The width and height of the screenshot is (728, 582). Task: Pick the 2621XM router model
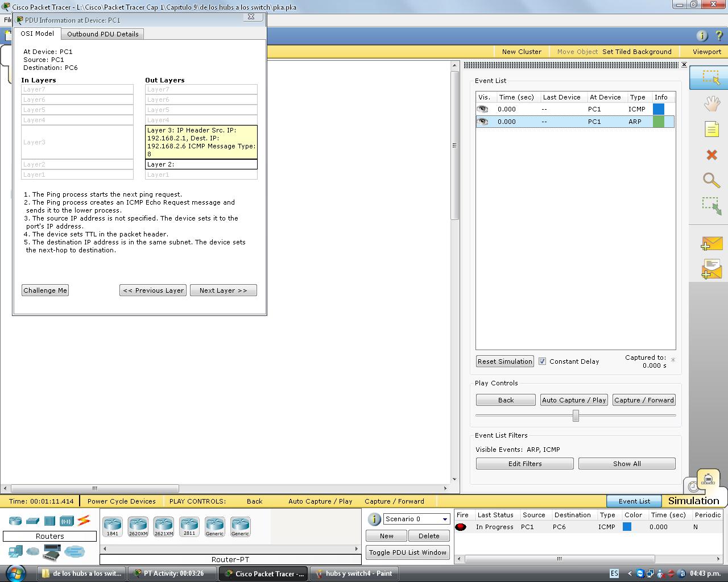164,527
